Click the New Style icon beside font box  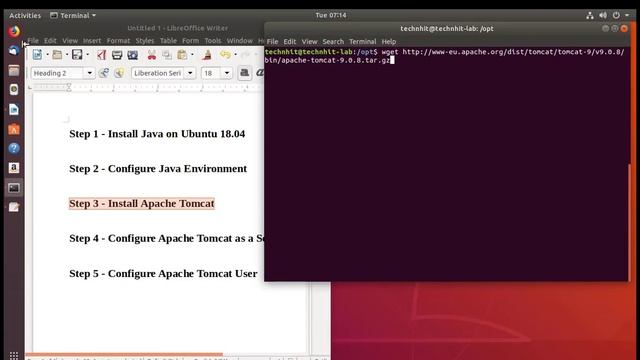click(119, 73)
